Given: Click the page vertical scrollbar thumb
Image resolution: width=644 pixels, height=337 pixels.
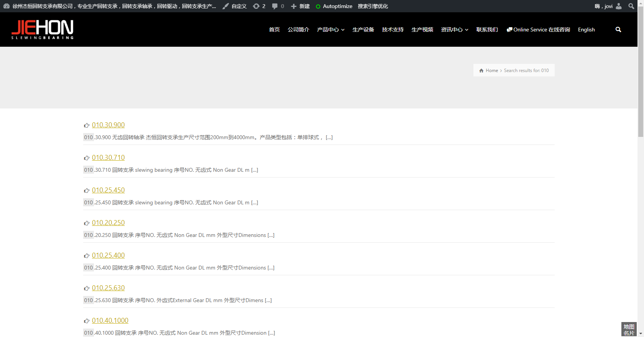Looking at the screenshot, I should (x=641, y=71).
